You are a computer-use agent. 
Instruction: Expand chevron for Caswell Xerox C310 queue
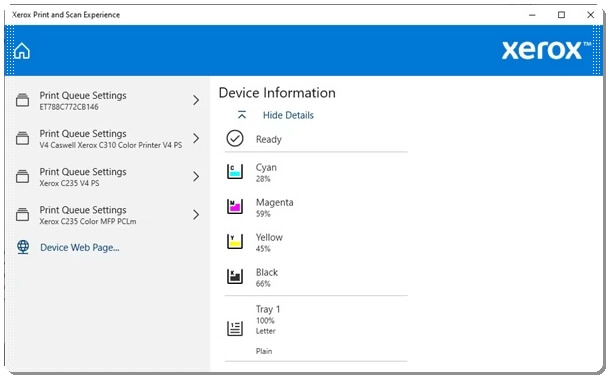coord(196,138)
